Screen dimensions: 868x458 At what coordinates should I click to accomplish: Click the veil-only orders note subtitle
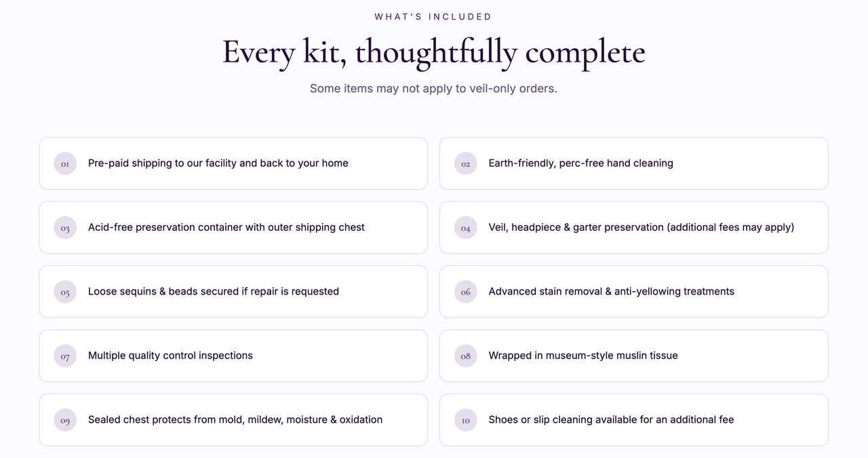(433, 88)
